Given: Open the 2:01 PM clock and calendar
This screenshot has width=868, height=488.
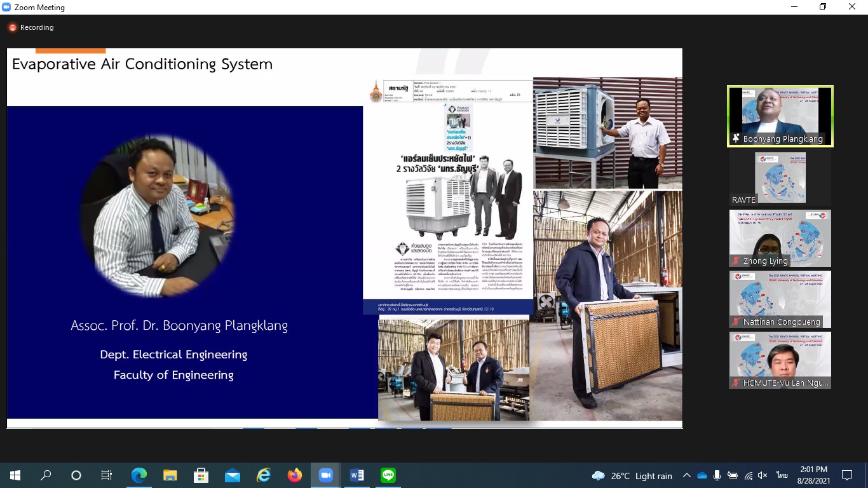Looking at the screenshot, I should pyautogui.click(x=814, y=475).
